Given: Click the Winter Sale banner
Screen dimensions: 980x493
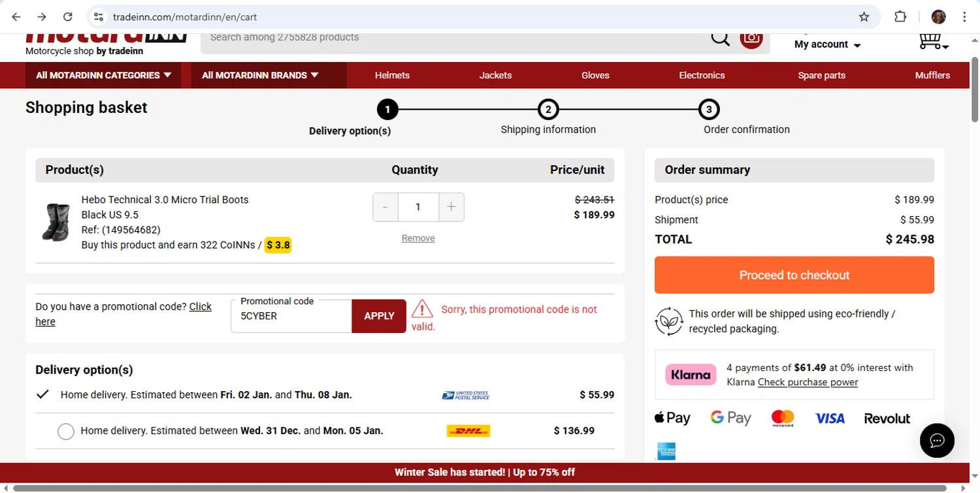Looking at the screenshot, I should (x=485, y=472).
